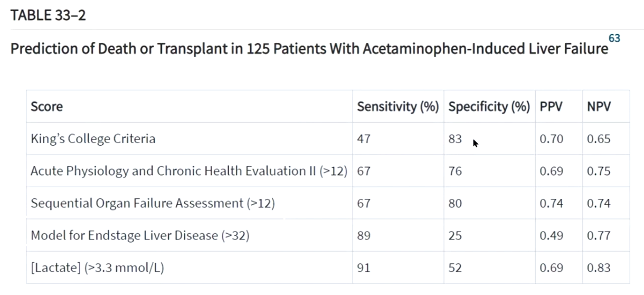Click the TABLE 33–2 label
644x295 pixels.
click(48, 15)
